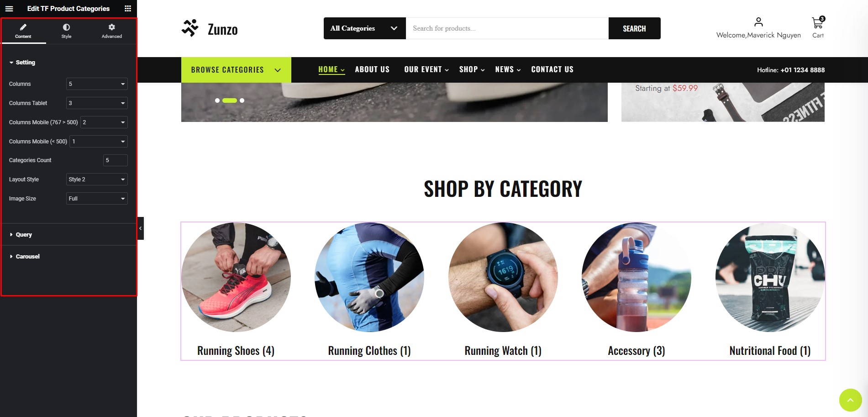Open the Elementor hamburger menu

(x=9, y=9)
